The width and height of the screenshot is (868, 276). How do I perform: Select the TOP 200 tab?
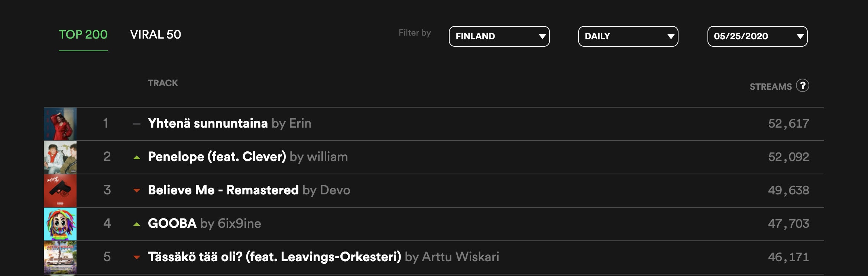click(x=83, y=34)
